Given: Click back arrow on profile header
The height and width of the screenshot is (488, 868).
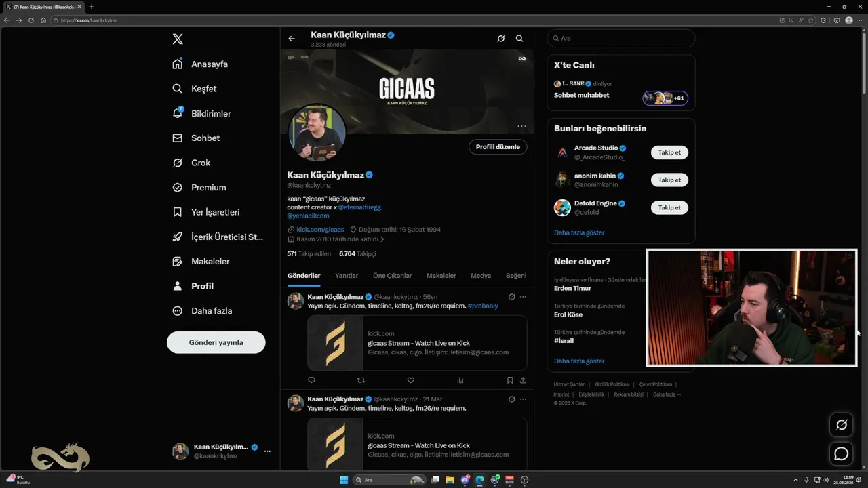Looking at the screenshot, I should [x=292, y=39].
